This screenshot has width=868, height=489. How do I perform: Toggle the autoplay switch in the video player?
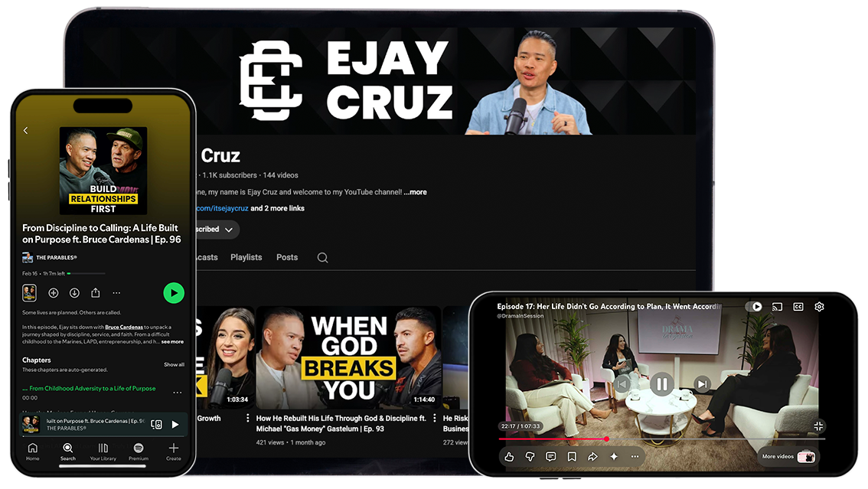(x=754, y=307)
